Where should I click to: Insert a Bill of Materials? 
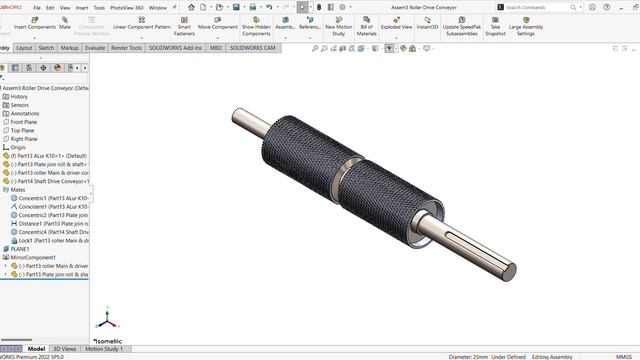367,27
